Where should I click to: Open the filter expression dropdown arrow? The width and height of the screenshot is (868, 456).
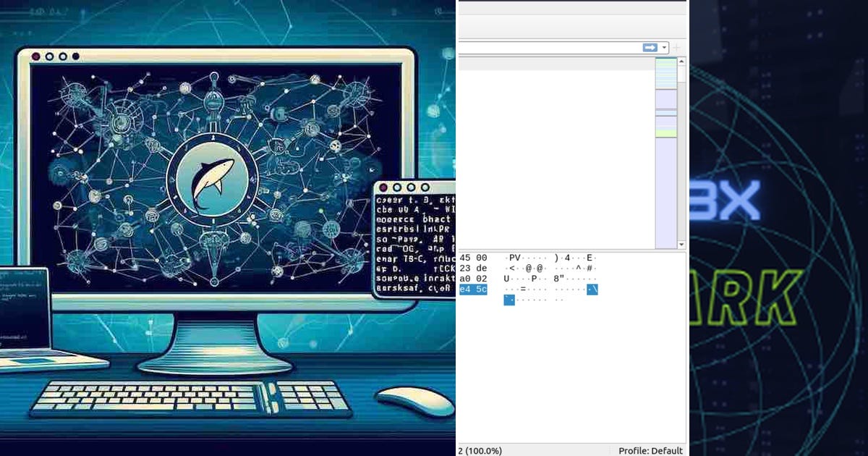[x=664, y=48]
